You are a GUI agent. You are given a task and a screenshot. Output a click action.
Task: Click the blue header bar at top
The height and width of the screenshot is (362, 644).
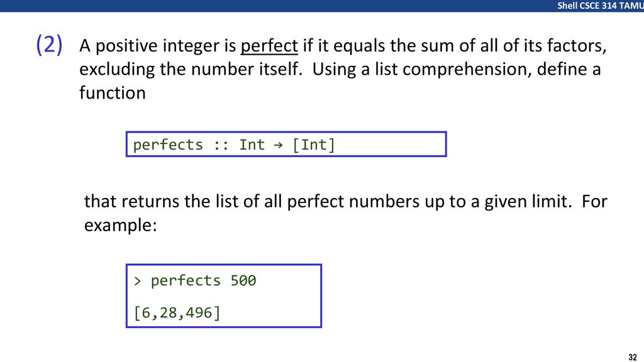pos(322,6)
